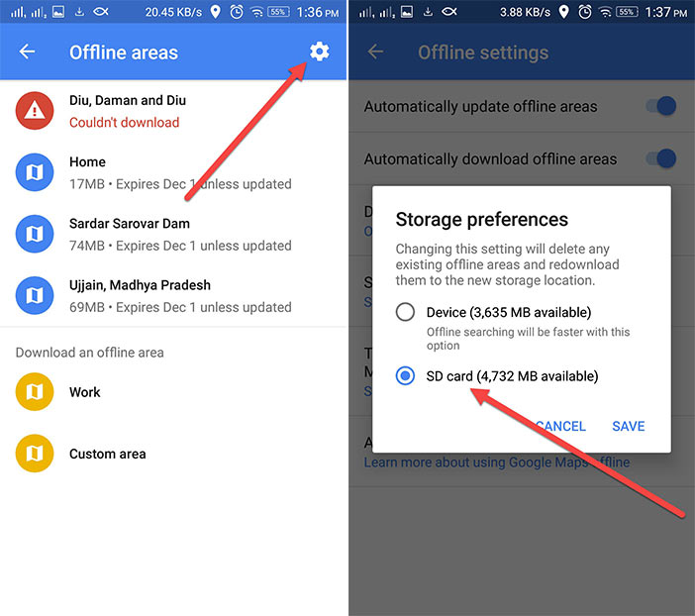Tap yellow map icon for Work
Screen dimensions: 695x616
pos(35,391)
